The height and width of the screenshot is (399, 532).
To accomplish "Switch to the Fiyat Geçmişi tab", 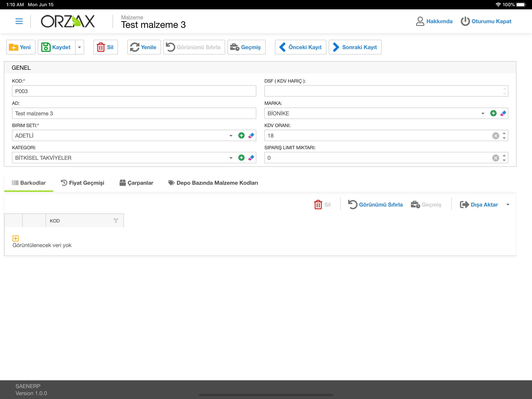I will coord(83,183).
